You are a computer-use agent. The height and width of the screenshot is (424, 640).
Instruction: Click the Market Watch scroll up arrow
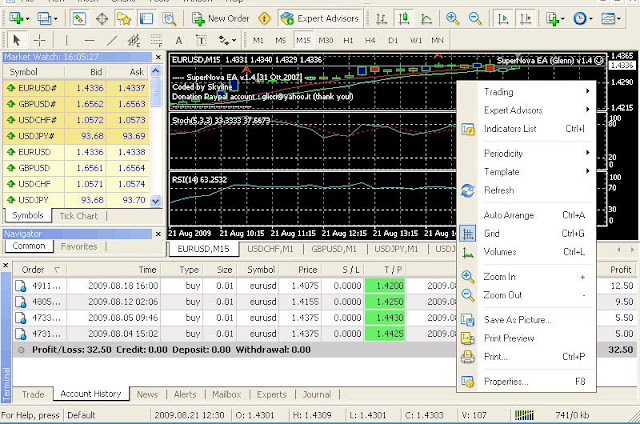156,71
